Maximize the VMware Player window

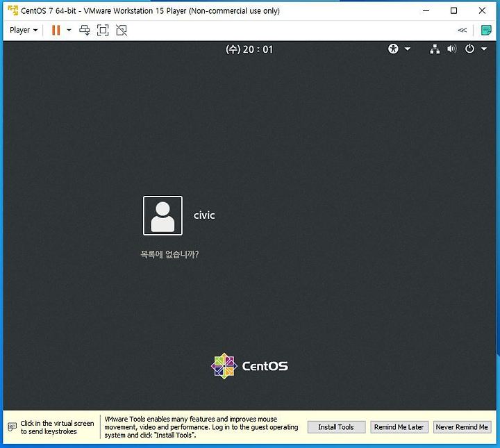click(453, 10)
